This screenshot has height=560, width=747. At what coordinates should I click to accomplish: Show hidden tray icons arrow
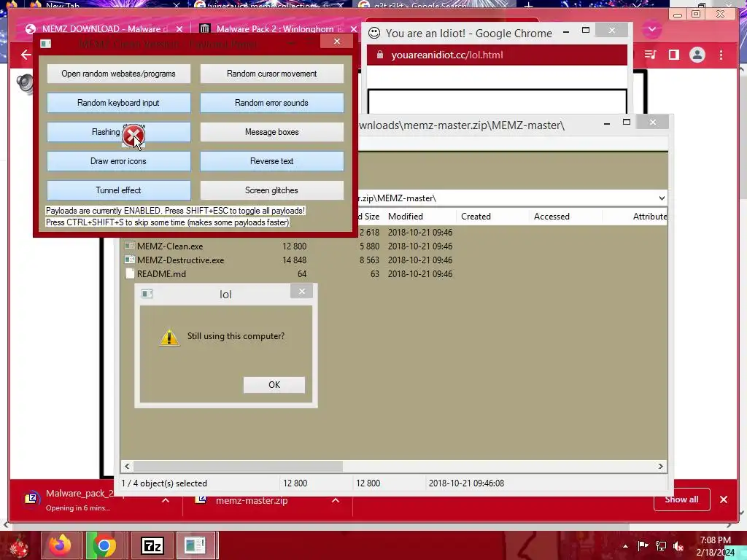coord(625,546)
